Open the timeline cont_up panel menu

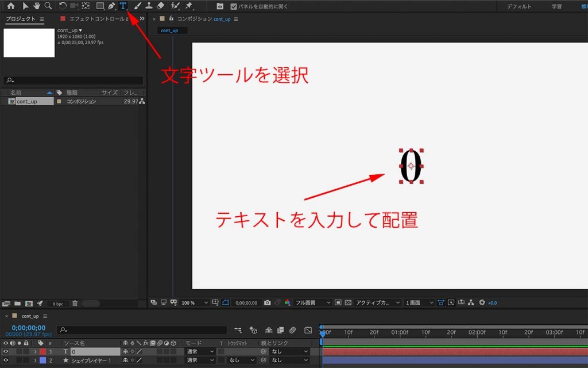coord(45,316)
